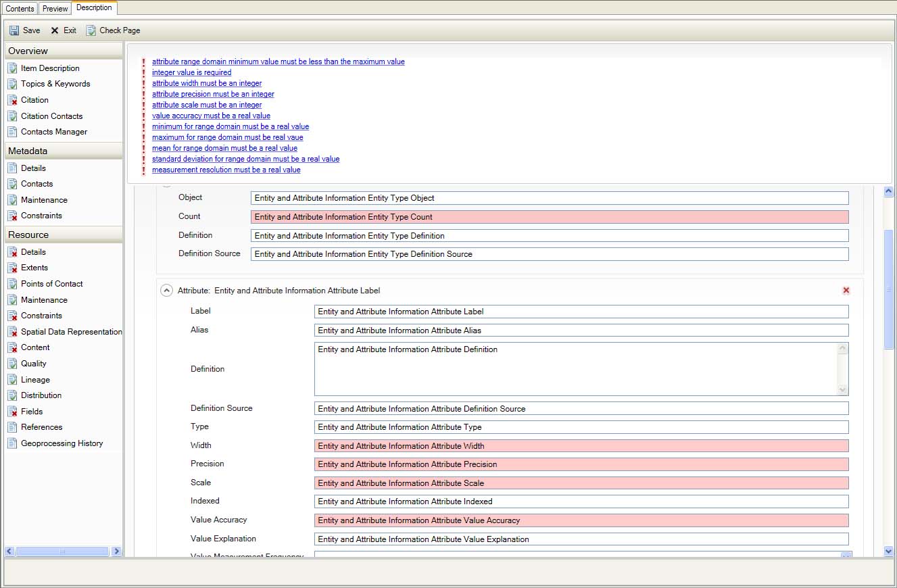Click the Distribution page icon

click(12, 395)
